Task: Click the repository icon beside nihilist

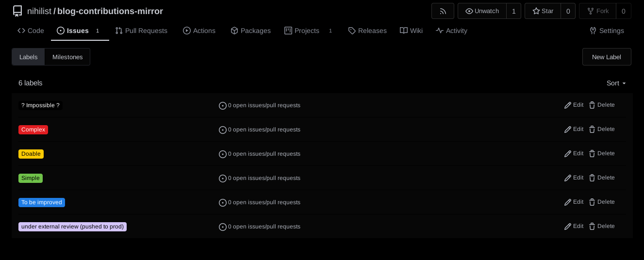Action: pos(17,11)
